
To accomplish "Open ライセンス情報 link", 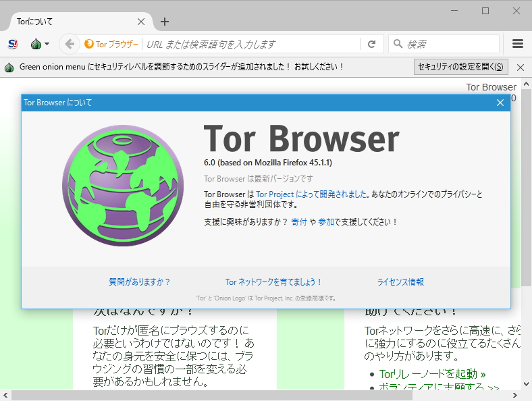I will 401,282.
